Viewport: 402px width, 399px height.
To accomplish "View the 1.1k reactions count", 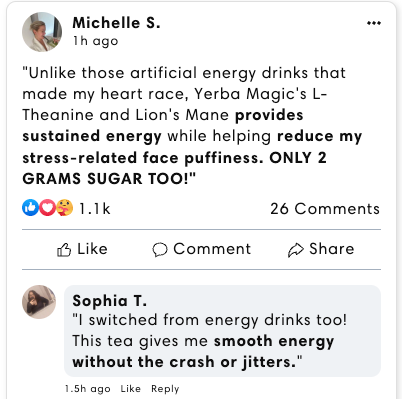I will [94, 209].
